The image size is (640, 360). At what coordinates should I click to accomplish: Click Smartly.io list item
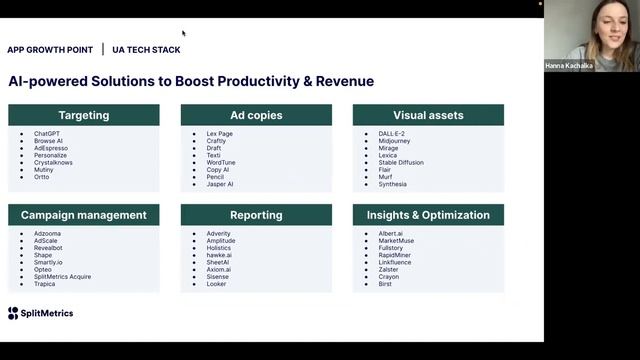48,262
